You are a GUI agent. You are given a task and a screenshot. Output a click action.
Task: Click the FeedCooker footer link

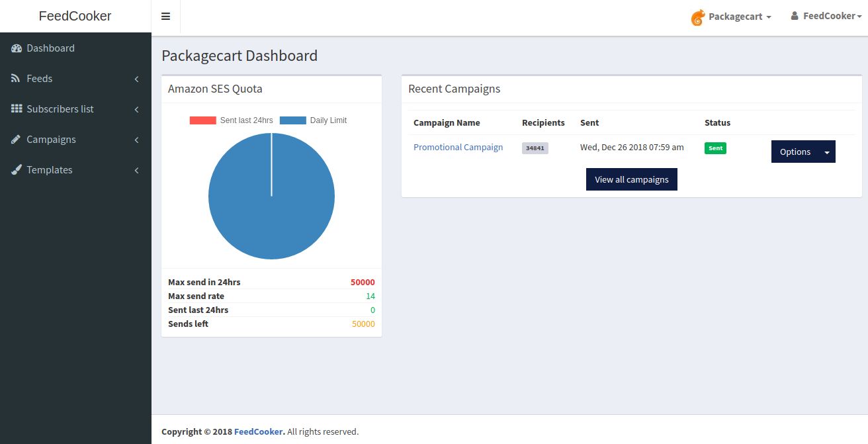259,431
